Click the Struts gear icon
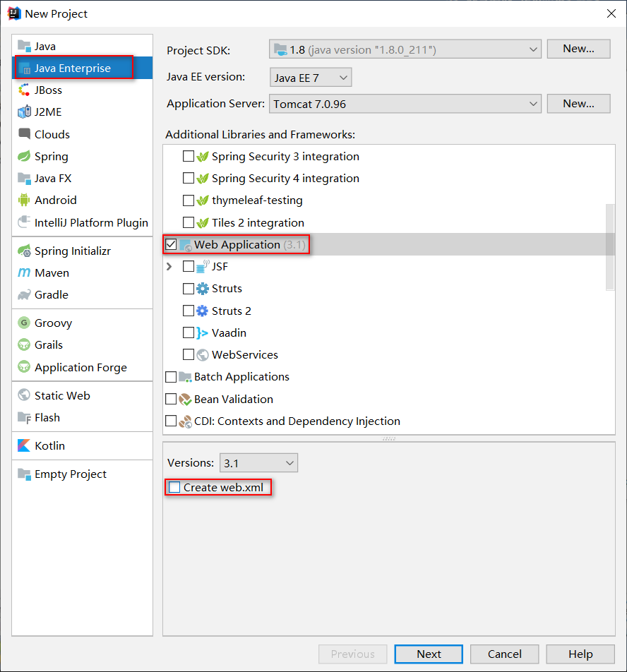Image resolution: width=627 pixels, height=672 pixels. (202, 289)
